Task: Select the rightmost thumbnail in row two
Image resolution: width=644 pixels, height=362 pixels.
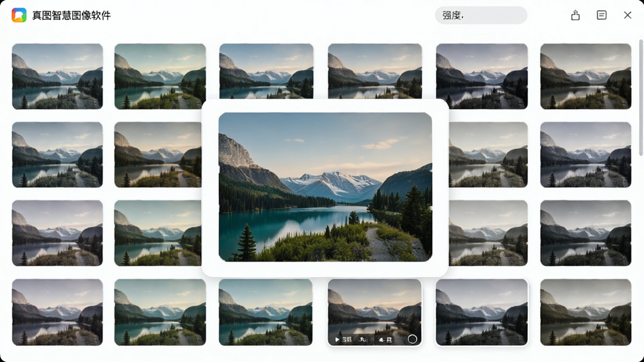Action: (x=586, y=155)
